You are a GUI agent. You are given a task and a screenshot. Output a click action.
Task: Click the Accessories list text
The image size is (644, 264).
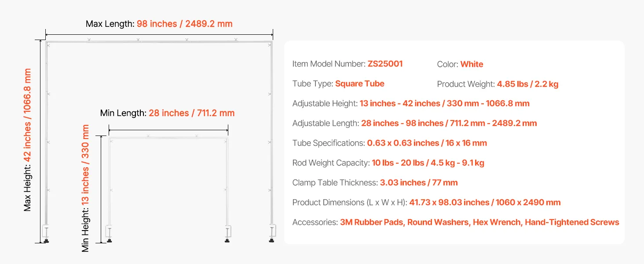[x=479, y=222]
